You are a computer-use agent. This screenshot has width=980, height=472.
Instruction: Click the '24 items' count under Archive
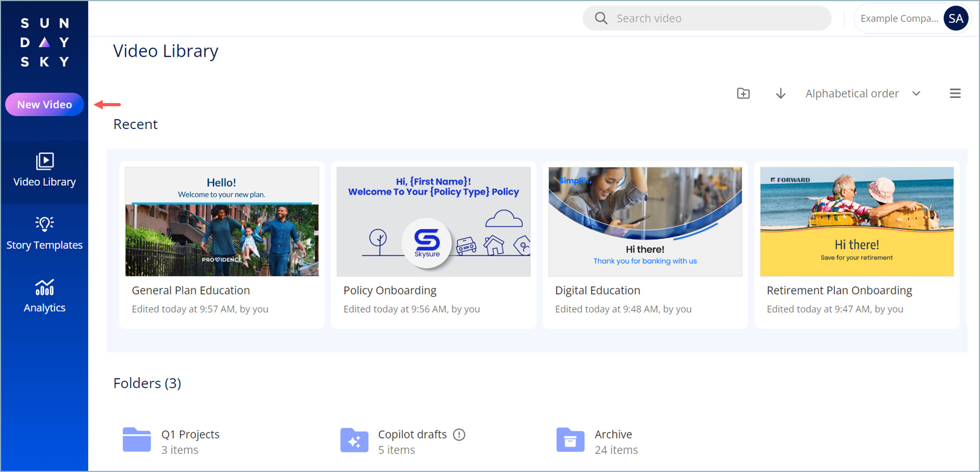tap(616, 450)
